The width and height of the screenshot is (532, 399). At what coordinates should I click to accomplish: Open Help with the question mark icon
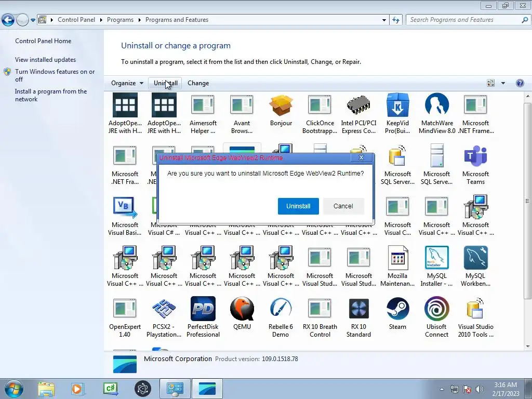520,83
